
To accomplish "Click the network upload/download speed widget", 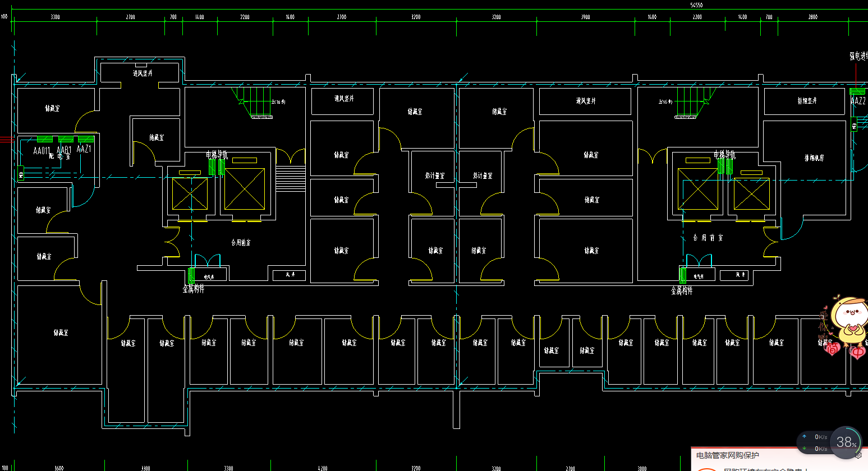I will [814, 442].
